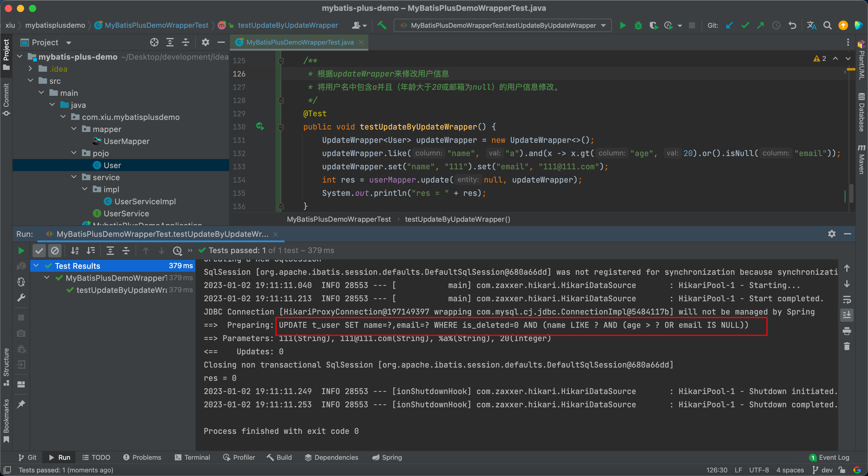
Task: Collapse mybatis-plus-demo root node
Action: [20, 57]
